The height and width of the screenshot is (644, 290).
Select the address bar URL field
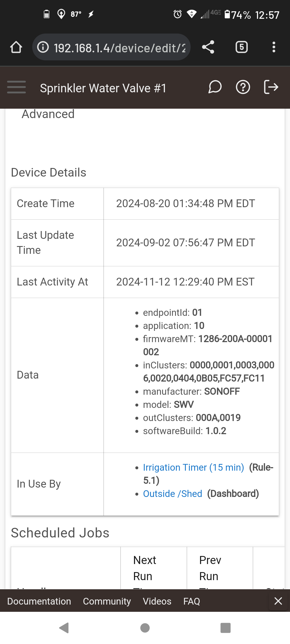111,47
